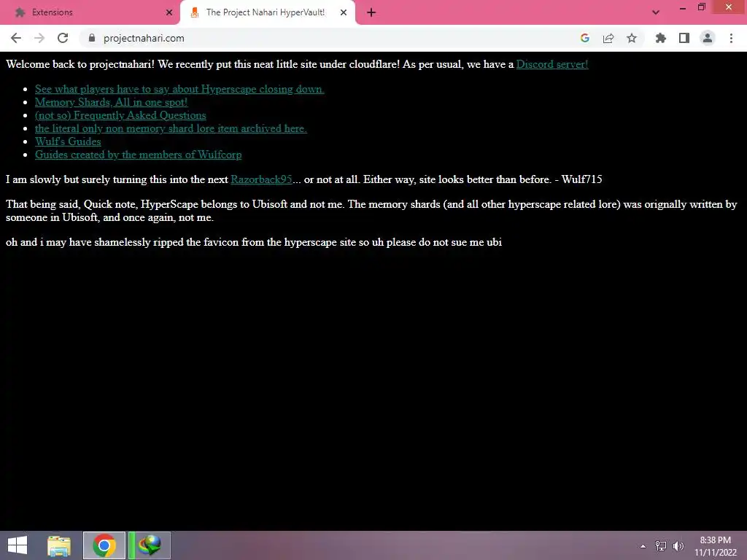Click the signature text '- Wulf715'
Viewport: 747px width, 560px height.
coord(578,179)
